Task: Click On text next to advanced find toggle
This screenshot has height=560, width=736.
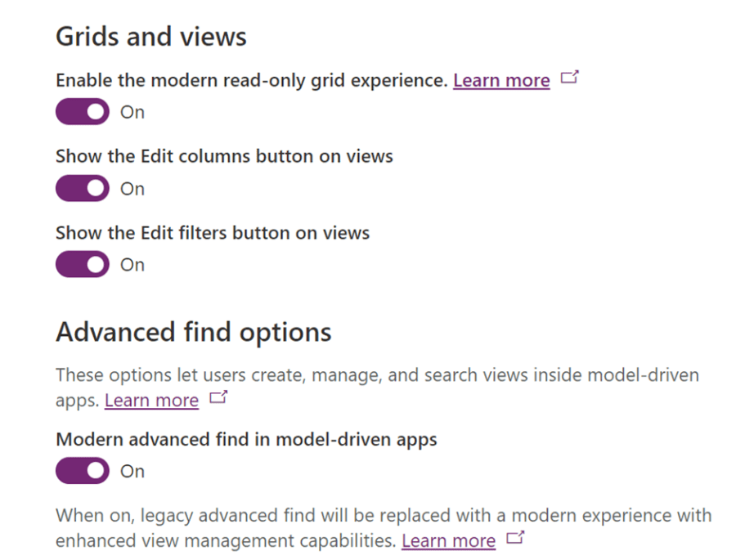Action: [132, 472]
